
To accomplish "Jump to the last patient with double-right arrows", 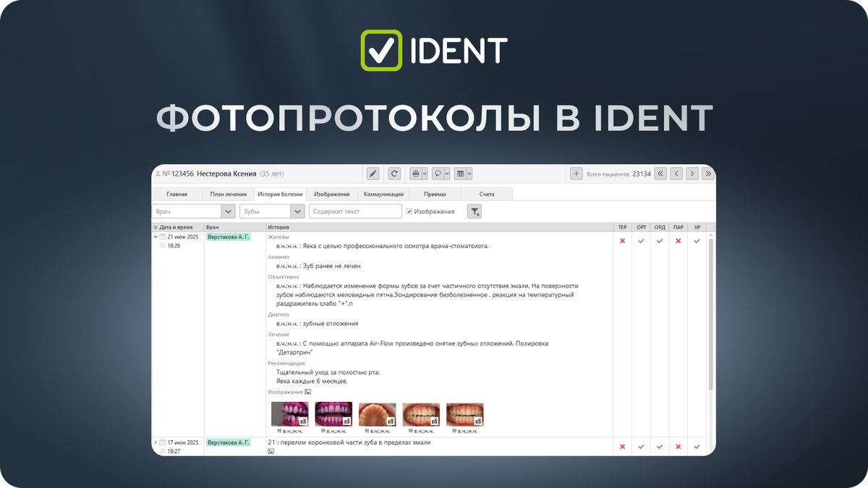I will (x=708, y=174).
